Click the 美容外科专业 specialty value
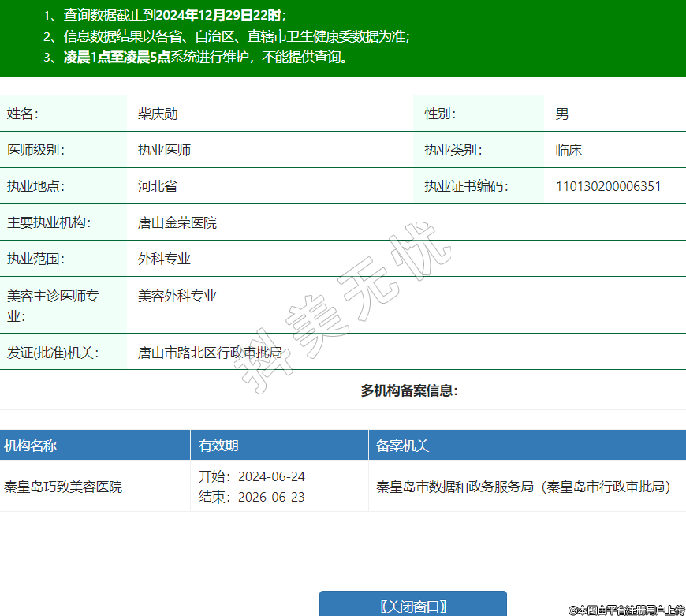The width and height of the screenshot is (686, 616). pyautogui.click(x=177, y=296)
